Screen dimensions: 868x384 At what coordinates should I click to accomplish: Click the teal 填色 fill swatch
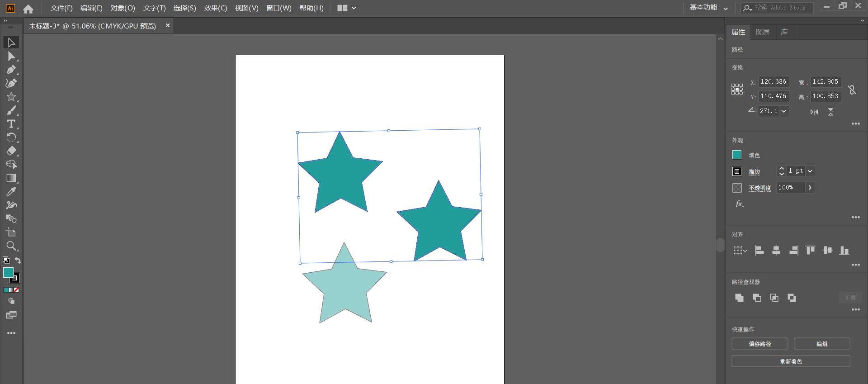tap(737, 155)
